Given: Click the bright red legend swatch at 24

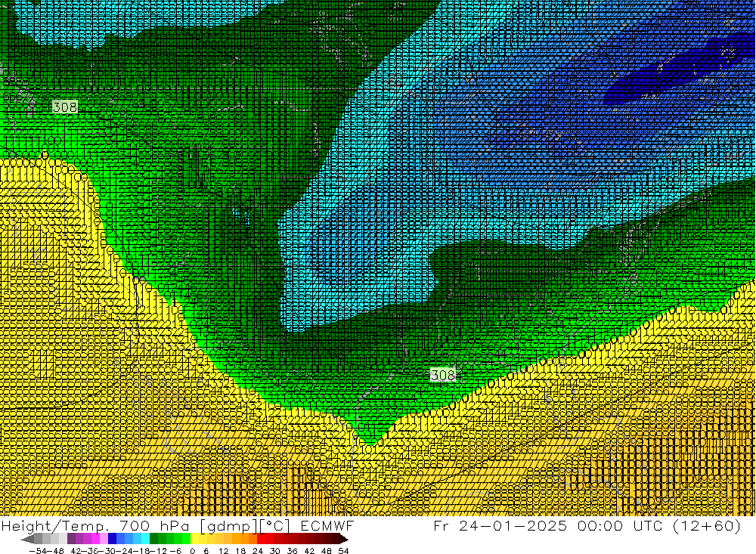Looking at the screenshot, I should [261, 539].
